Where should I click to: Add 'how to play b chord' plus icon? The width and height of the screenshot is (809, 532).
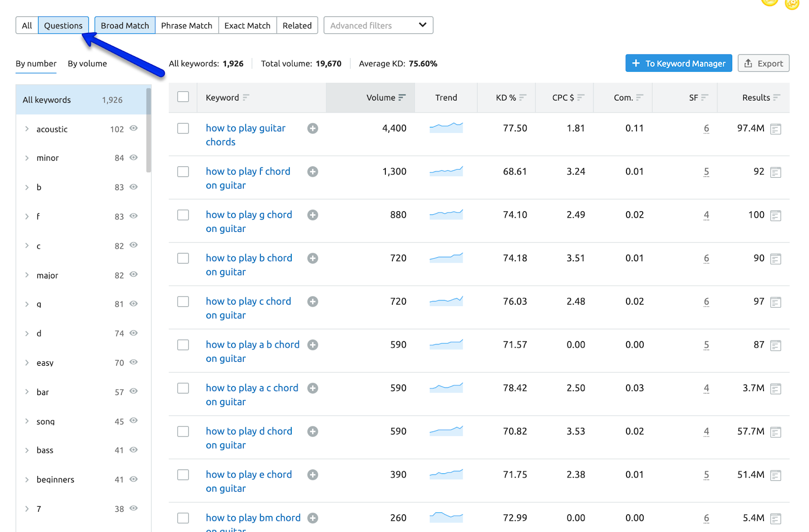[x=313, y=258]
